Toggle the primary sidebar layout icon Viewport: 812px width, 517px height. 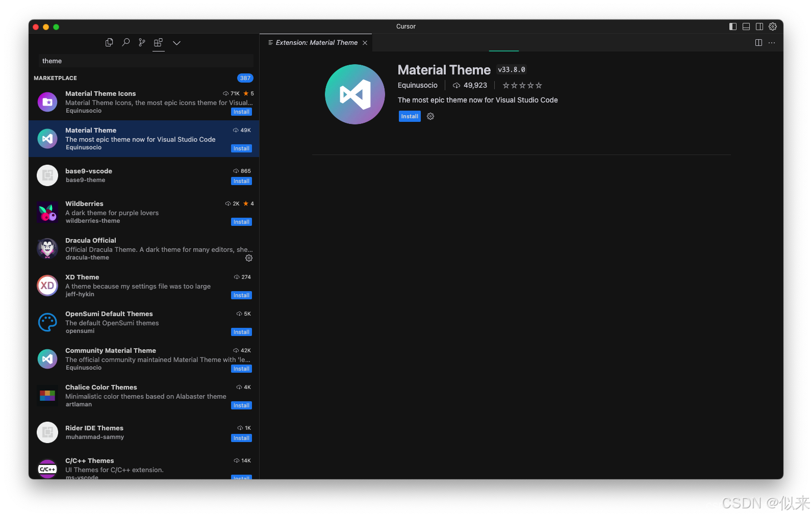pos(733,27)
